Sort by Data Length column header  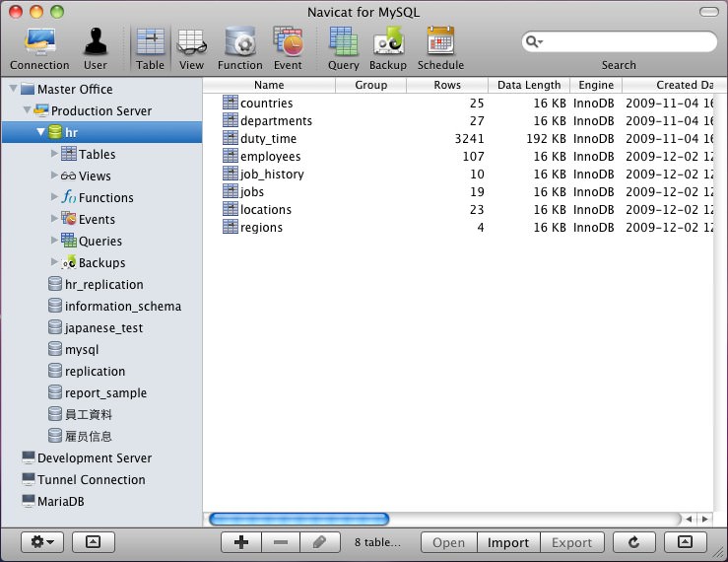[x=529, y=85]
